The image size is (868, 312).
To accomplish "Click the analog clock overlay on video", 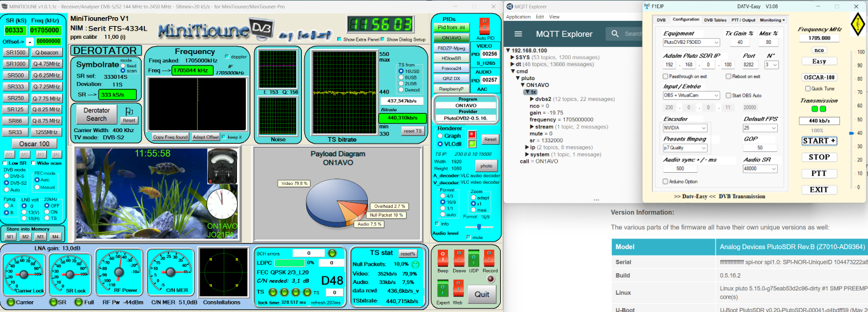I will 220,204.
